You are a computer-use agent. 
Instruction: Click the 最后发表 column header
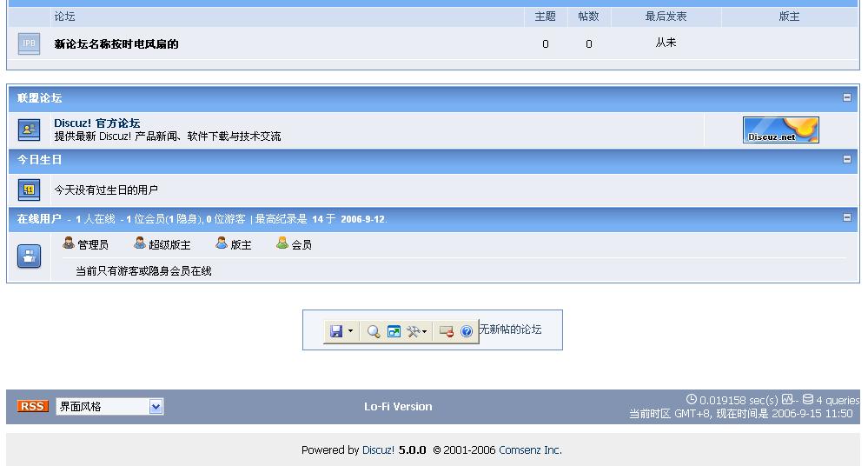pyautogui.click(x=666, y=17)
